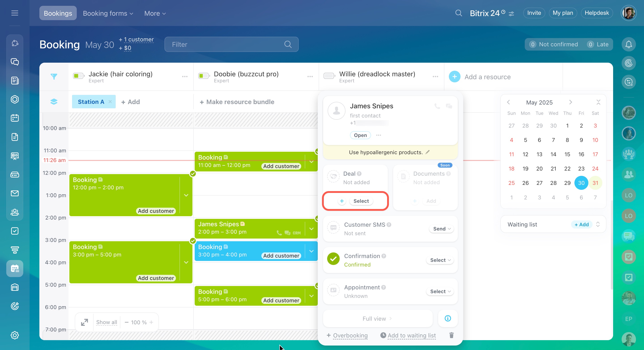
Task: Open the Customer SMS Send dropdown
Action: point(441,229)
